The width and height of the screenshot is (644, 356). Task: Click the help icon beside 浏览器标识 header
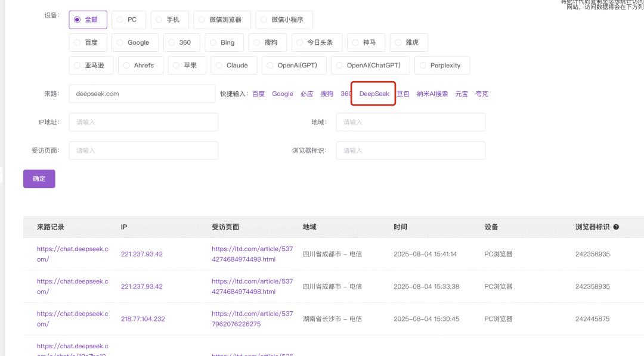click(x=616, y=227)
